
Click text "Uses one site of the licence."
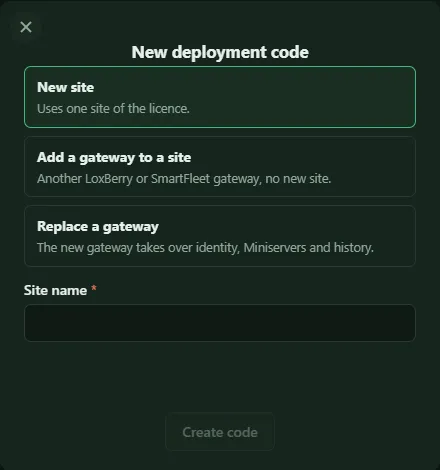pyautogui.click(x=113, y=109)
